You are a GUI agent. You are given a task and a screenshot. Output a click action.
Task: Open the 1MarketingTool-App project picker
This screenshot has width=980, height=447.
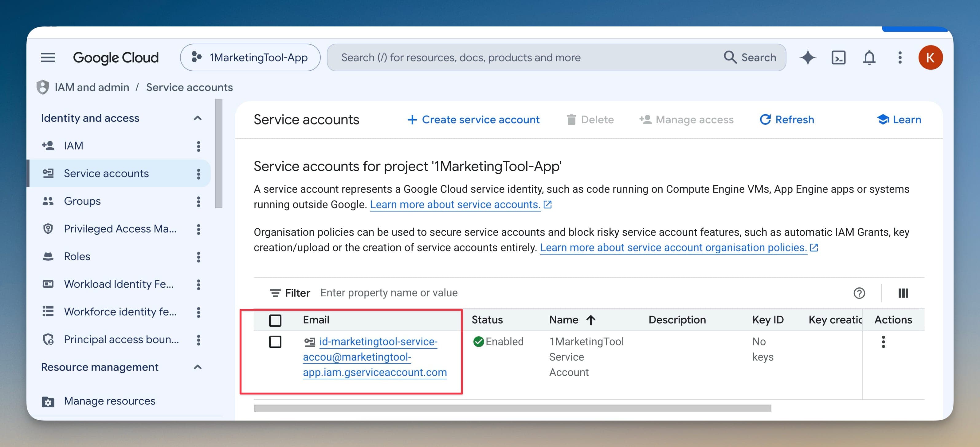pos(250,57)
